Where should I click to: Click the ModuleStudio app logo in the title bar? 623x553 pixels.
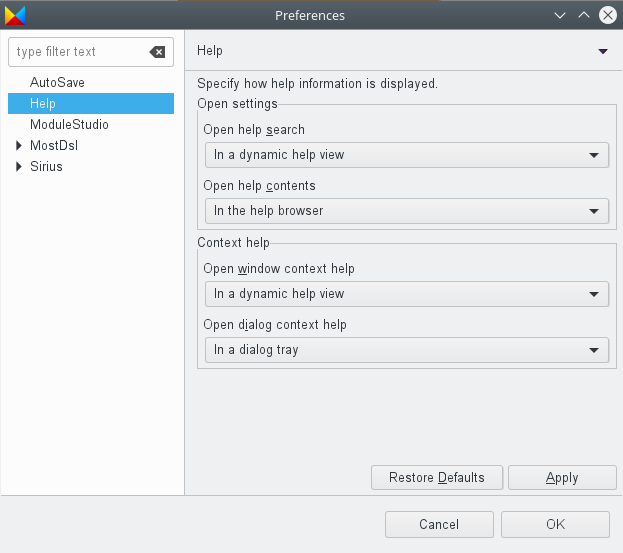(x=15, y=15)
